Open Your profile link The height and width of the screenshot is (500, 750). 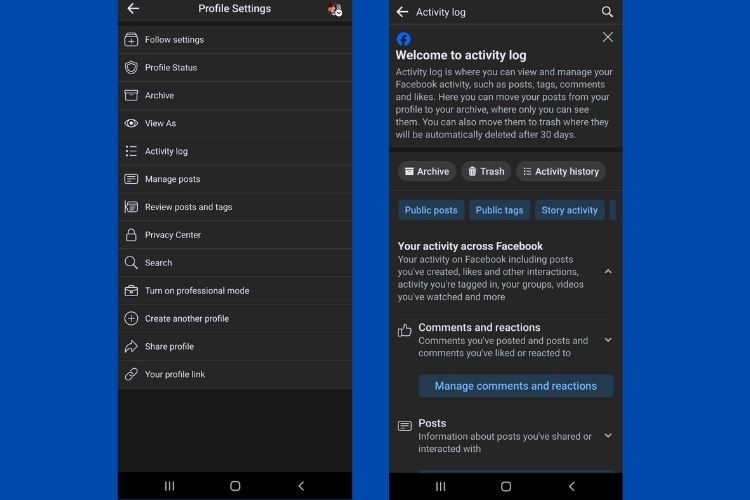click(x=235, y=374)
